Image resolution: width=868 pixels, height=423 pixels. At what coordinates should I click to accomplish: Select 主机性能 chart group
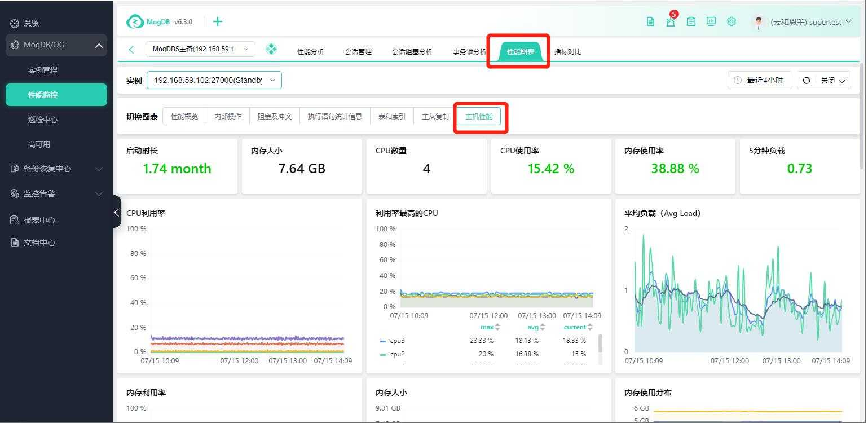pos(479,117)
